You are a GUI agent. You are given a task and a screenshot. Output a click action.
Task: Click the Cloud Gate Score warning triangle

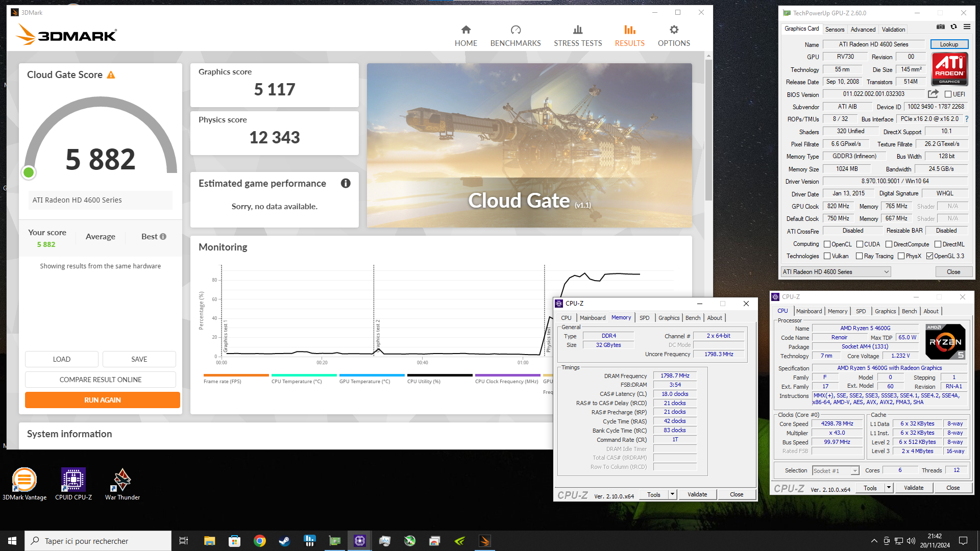tap(111, 75)
